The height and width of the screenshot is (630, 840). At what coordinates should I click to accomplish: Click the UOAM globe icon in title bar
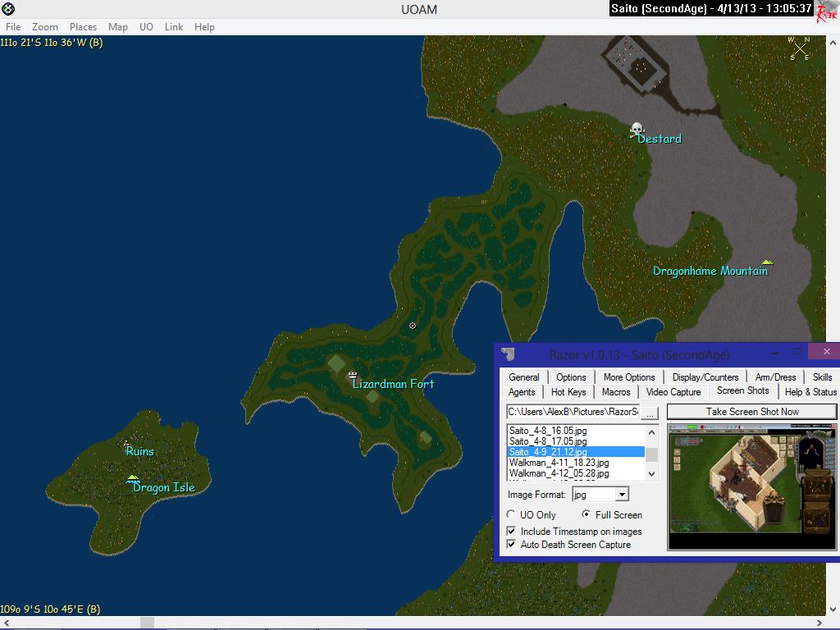8,9
